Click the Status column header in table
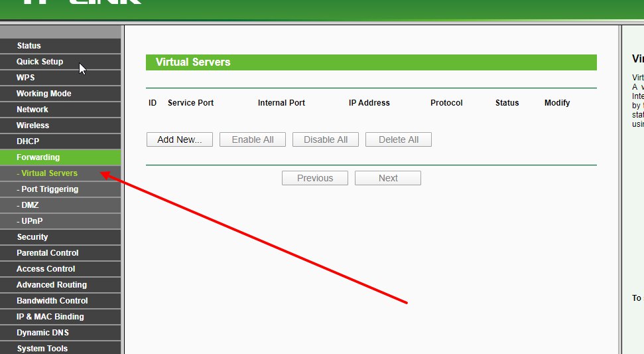The image size is (644, 354). [x=507, y=103]
